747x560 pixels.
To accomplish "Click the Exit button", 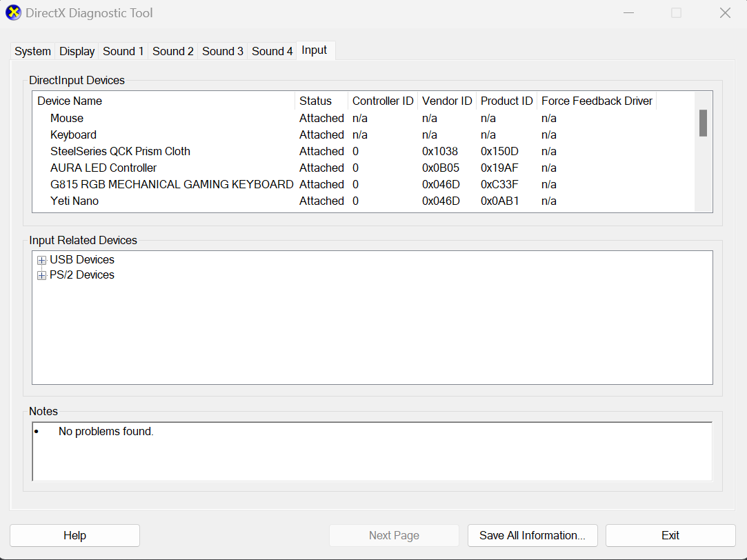I will (670, 535).
